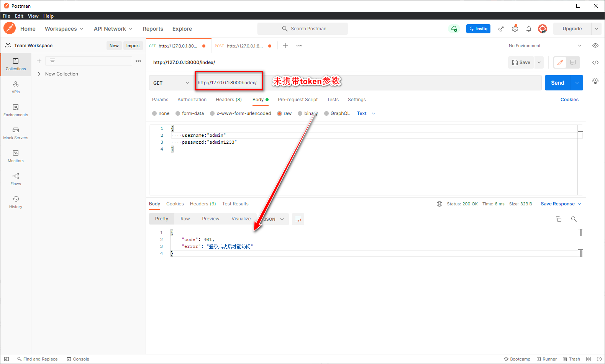Open the notifications bell icon
605x364 pixels.
tap(529, 29)
